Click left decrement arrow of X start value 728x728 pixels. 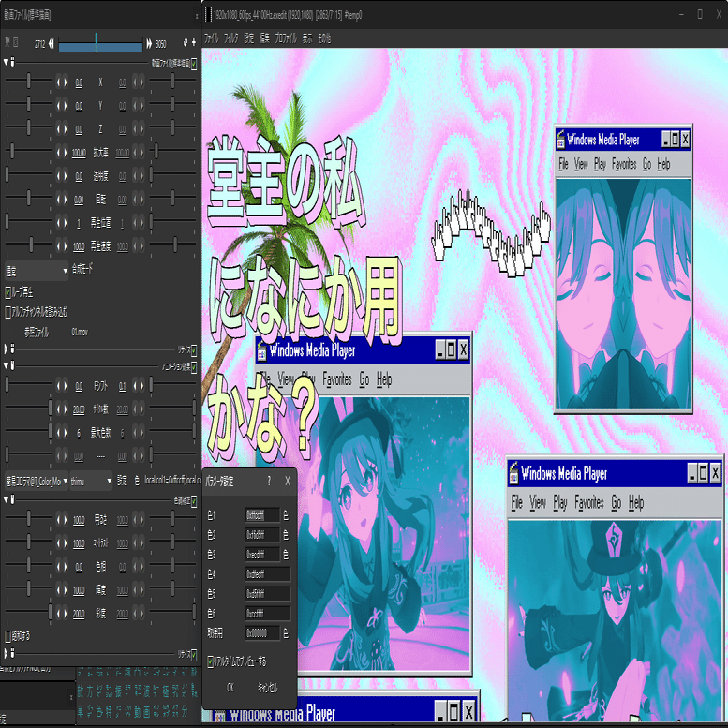[58, 82]
